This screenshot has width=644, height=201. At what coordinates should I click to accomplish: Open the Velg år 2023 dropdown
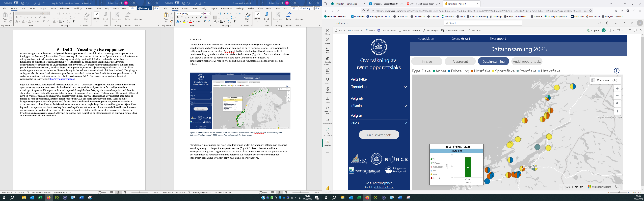click(x=379, y=123)
